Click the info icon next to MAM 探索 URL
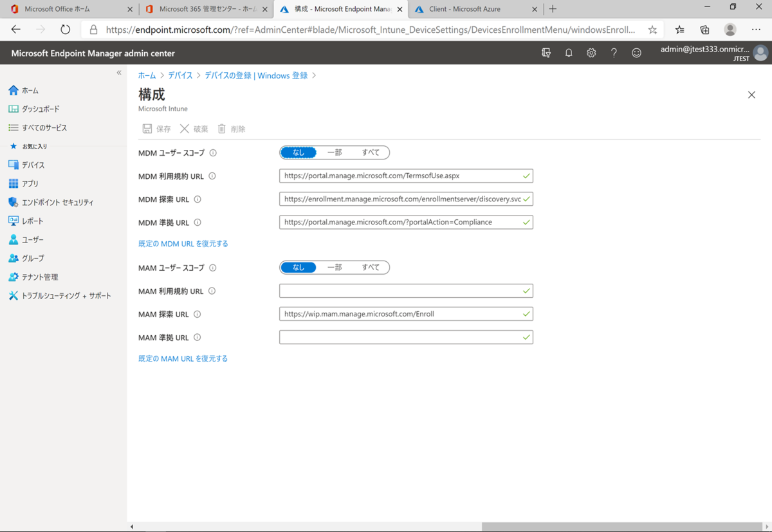 pos(197,315)
